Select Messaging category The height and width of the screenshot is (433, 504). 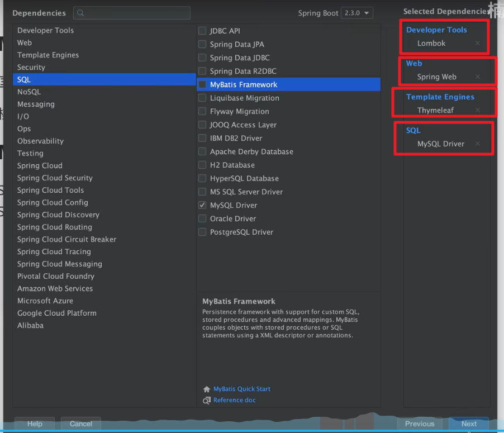(x=104, y=104)
